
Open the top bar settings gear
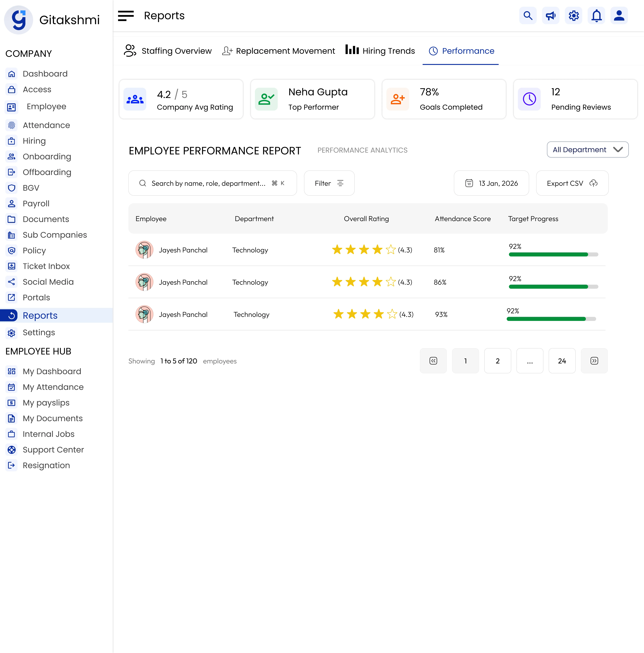click(574, 16)
